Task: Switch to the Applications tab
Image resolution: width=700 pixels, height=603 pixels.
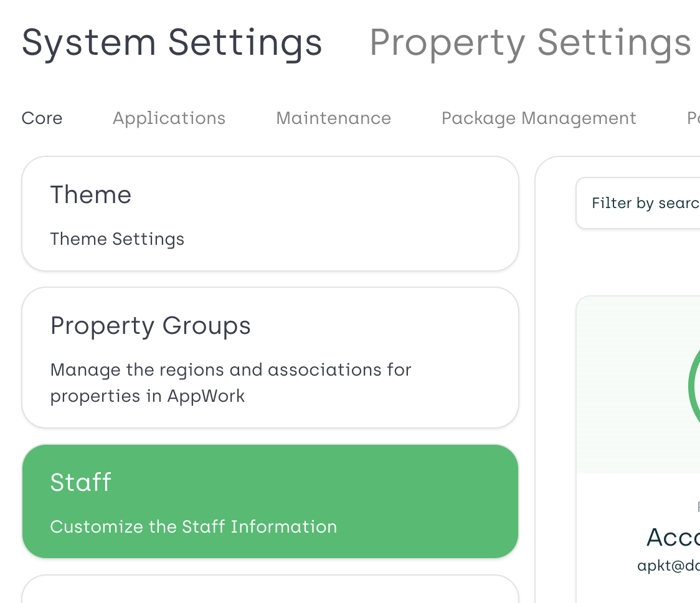Action: [x=169, y=118]
